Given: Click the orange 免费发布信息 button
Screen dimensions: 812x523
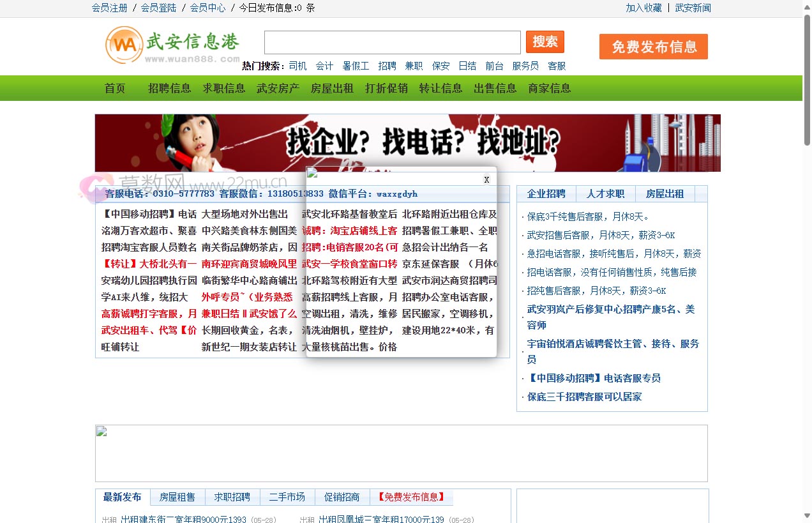Looking at the screenshot, I should (653, 46).
